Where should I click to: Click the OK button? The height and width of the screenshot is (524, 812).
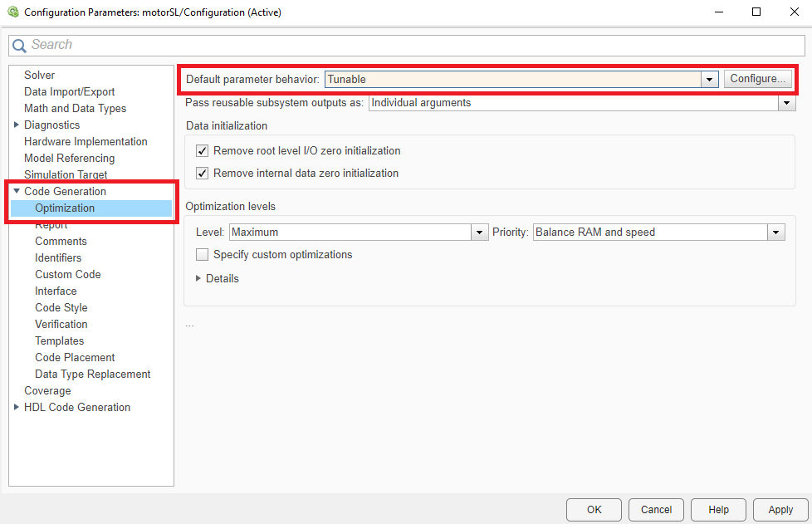[x=594, y=510]
